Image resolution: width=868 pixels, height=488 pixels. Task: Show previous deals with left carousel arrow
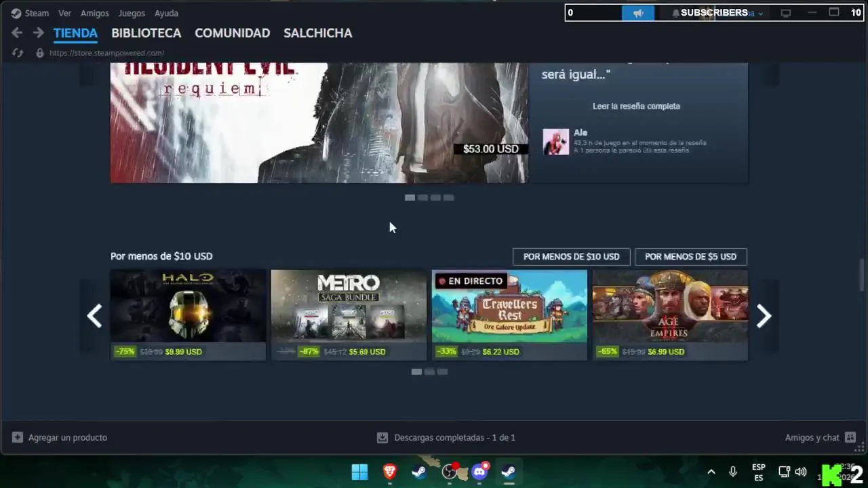pyautogui.click(x=94, y=316)
